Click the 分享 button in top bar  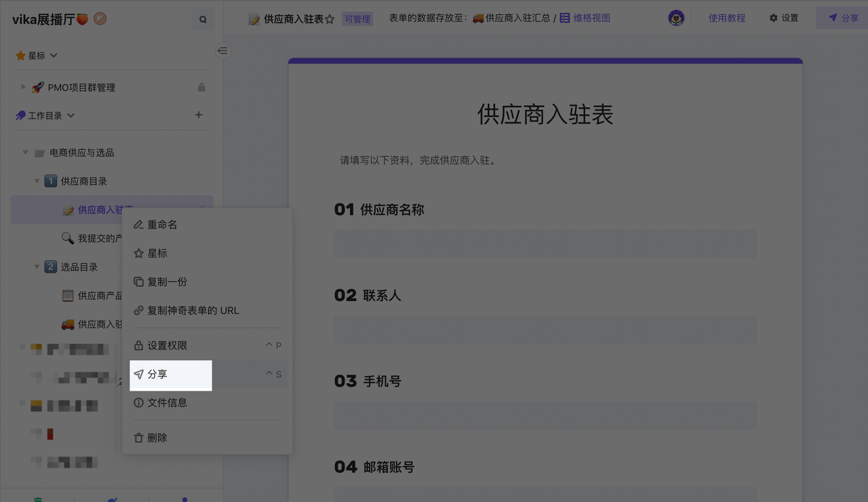tap(843, 18)
